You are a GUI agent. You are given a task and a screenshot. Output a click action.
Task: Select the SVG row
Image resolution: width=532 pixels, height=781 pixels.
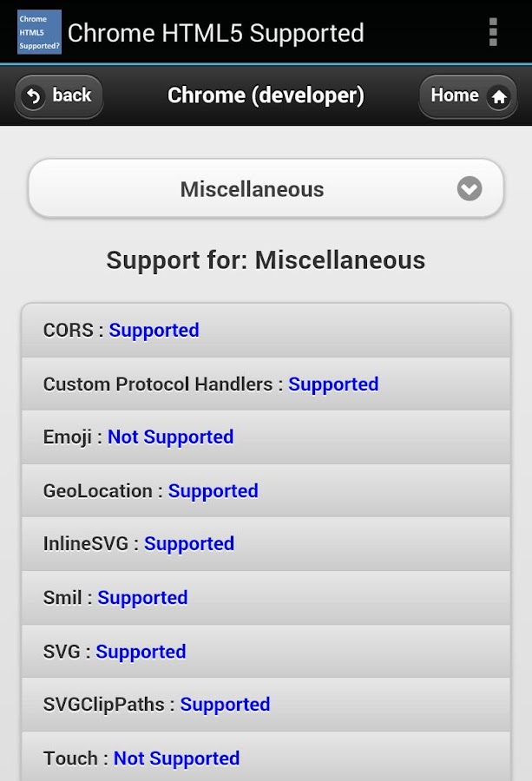pos(266,652)
